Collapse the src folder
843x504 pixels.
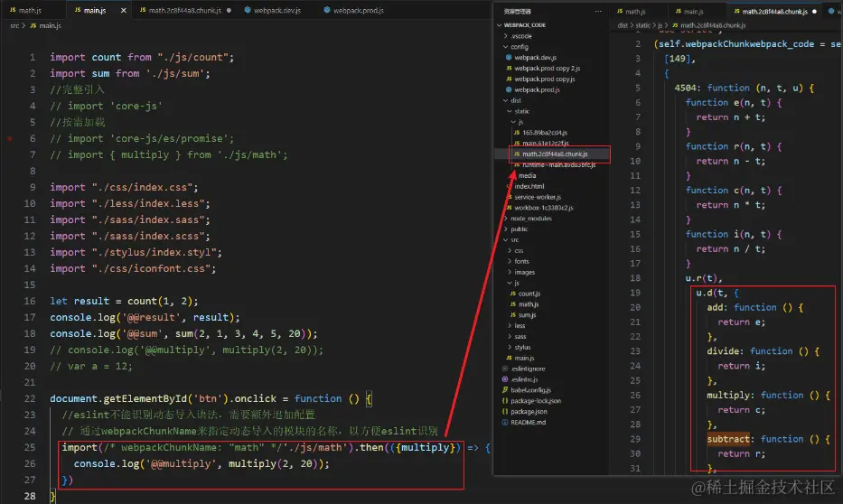(x=505, y=239)
